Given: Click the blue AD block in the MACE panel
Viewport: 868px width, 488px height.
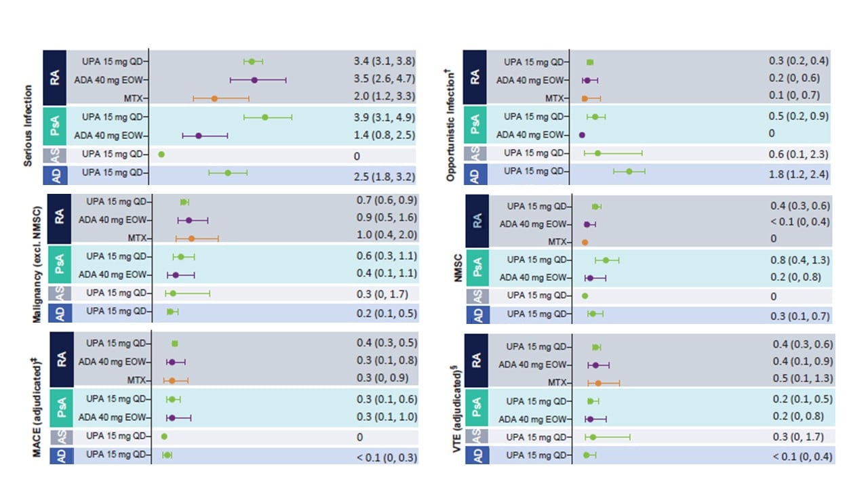Looking at the screenshot, I should click(58, 455).
